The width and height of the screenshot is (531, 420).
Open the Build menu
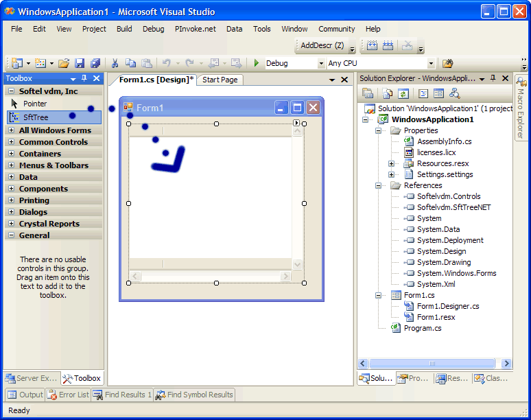[x=124, y=29]
